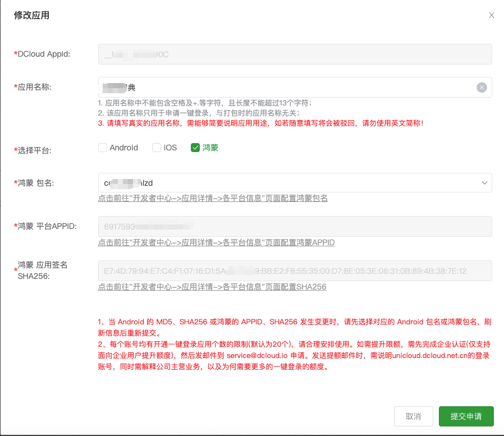The height and width of the screenshot is (436, 504).
Task: Submit the form with 提交申请
Action: (x=466, y=416)
